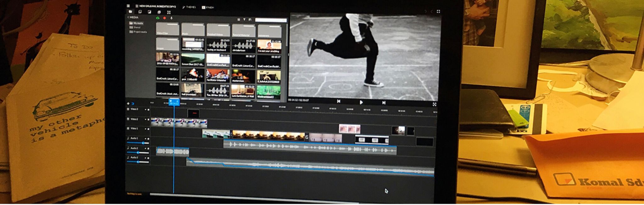Toggle the Video 2 track lock

[148, 119]
